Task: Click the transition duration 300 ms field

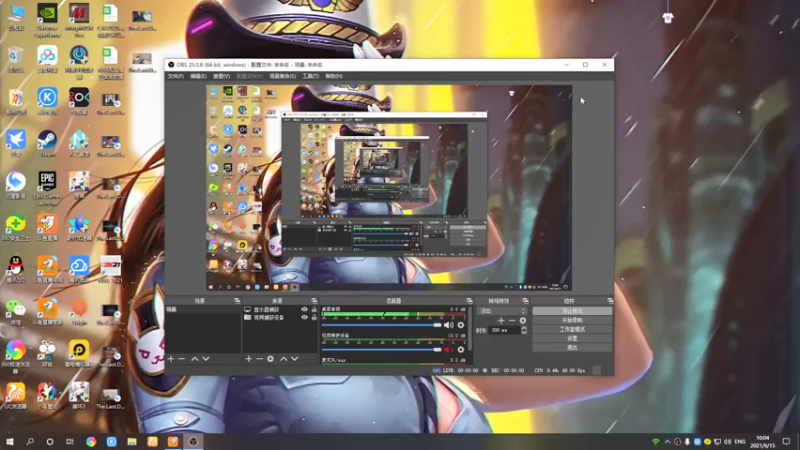Action: pyautogui.click(x=505, y=331)
